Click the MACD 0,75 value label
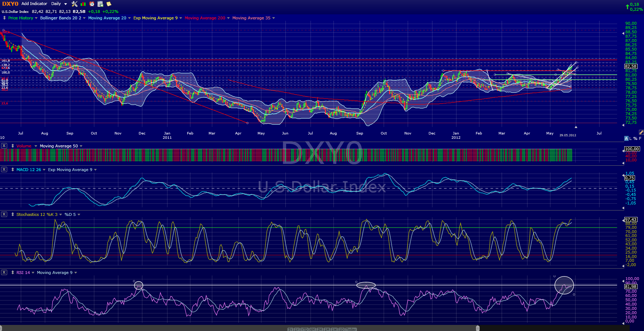This screenshot has height=331, width=644. tap(630, 178)
